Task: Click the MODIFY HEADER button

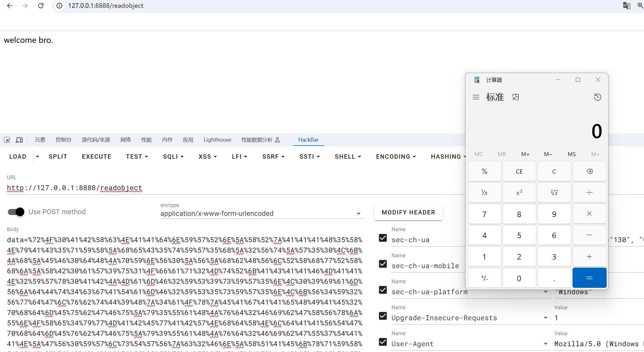Action: click(x=408, y=212)
